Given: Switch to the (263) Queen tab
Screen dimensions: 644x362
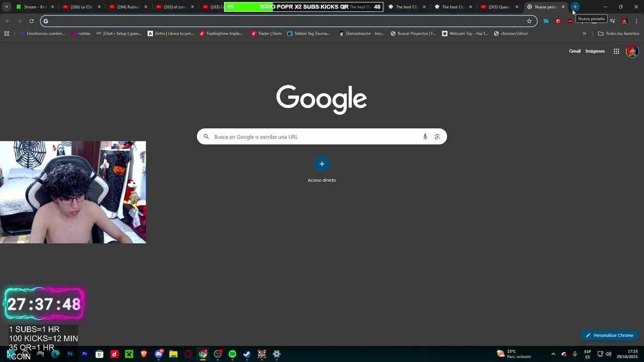Looking at the screenshot, I should tap(499, 7).
